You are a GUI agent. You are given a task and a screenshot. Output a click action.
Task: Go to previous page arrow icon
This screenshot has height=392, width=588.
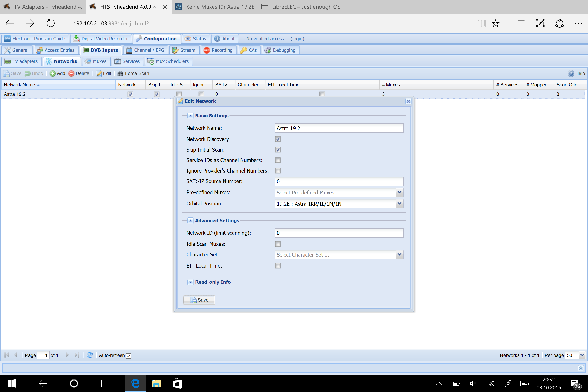pyautogui.click(x=16, y=355)
